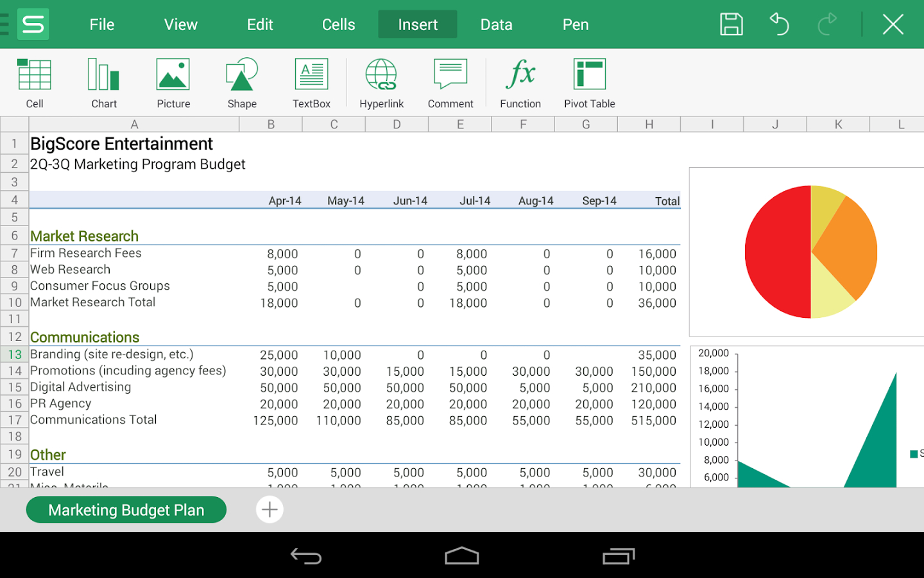Select column B header
The width and height of the screenshot is (924, 578).
271,125
